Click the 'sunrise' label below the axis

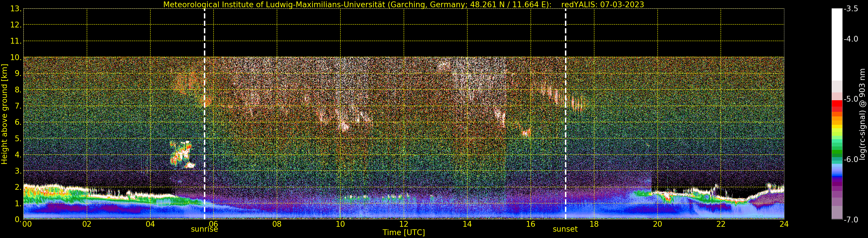click(x=204, y=229)
